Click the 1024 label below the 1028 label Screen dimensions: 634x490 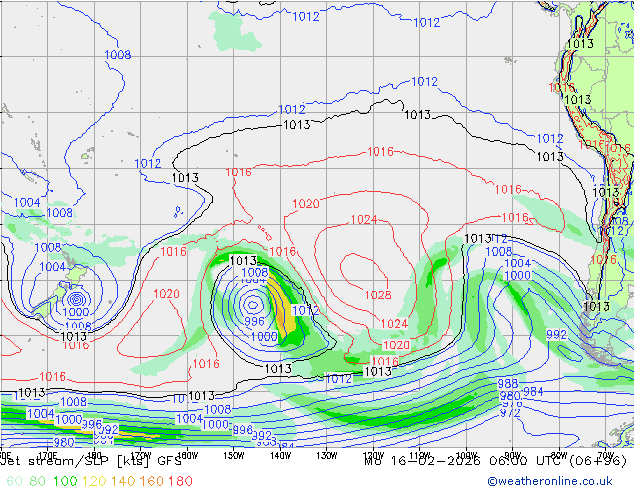[394, 324]
